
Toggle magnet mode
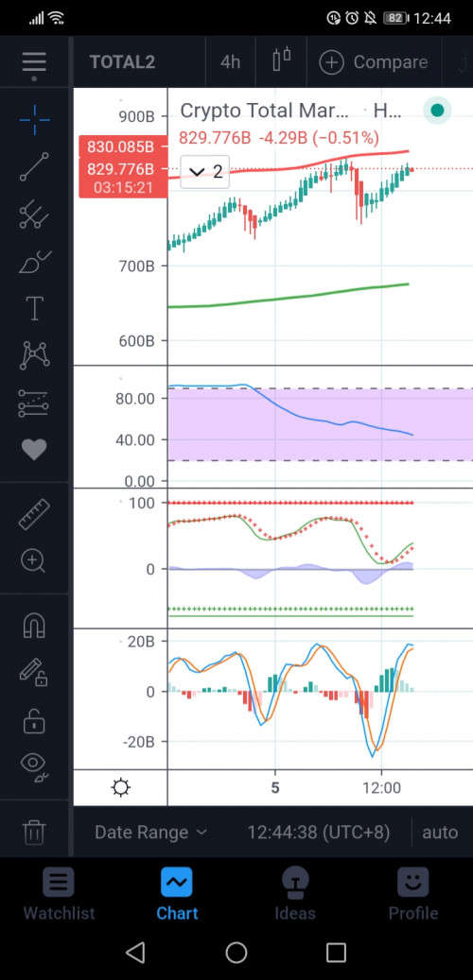click(x=34, y=625)
